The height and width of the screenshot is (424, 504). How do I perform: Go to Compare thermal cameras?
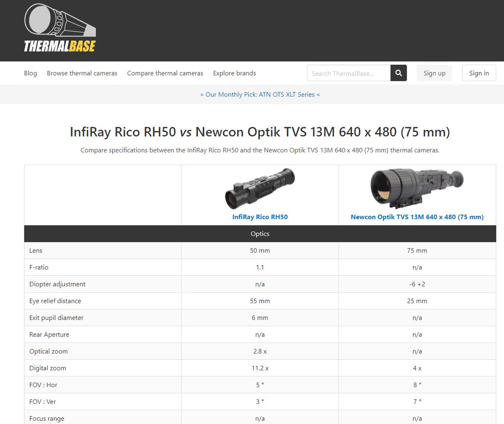[165, 73]
